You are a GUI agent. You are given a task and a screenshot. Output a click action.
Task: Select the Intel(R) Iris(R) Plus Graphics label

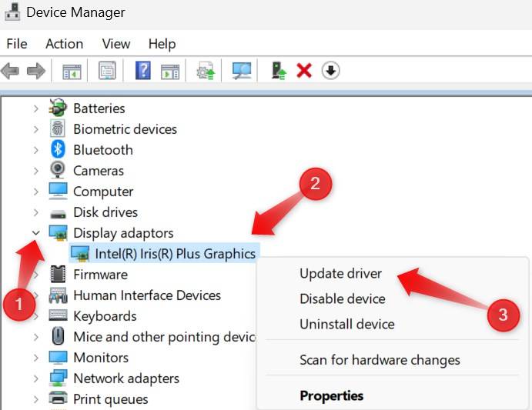click(x=175, y=254)
